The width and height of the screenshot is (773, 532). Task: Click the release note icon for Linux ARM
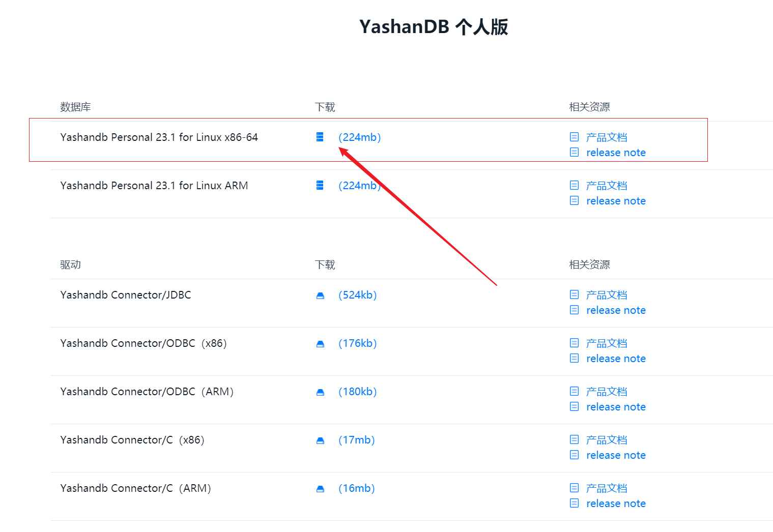tap(574, 200)
